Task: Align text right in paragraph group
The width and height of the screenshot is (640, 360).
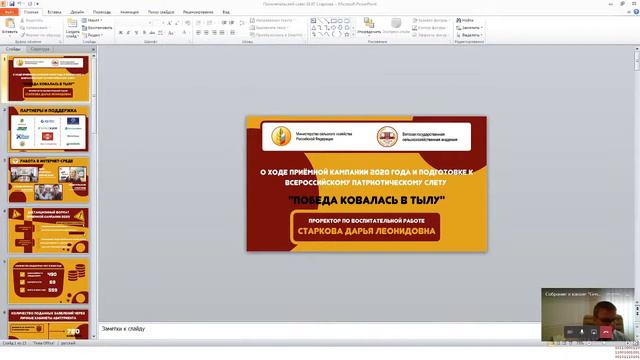Action: click(214, 33)
